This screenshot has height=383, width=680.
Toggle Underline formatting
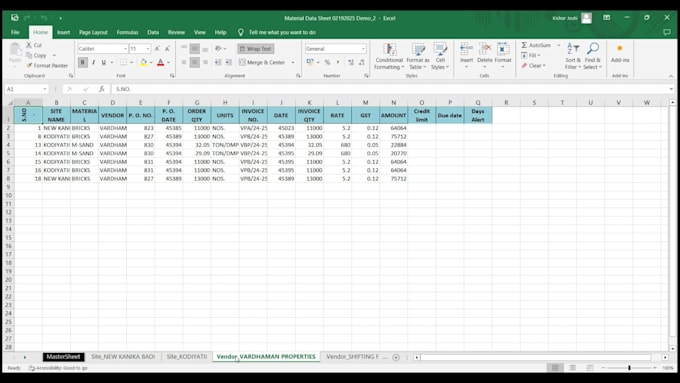pos(104,62)
